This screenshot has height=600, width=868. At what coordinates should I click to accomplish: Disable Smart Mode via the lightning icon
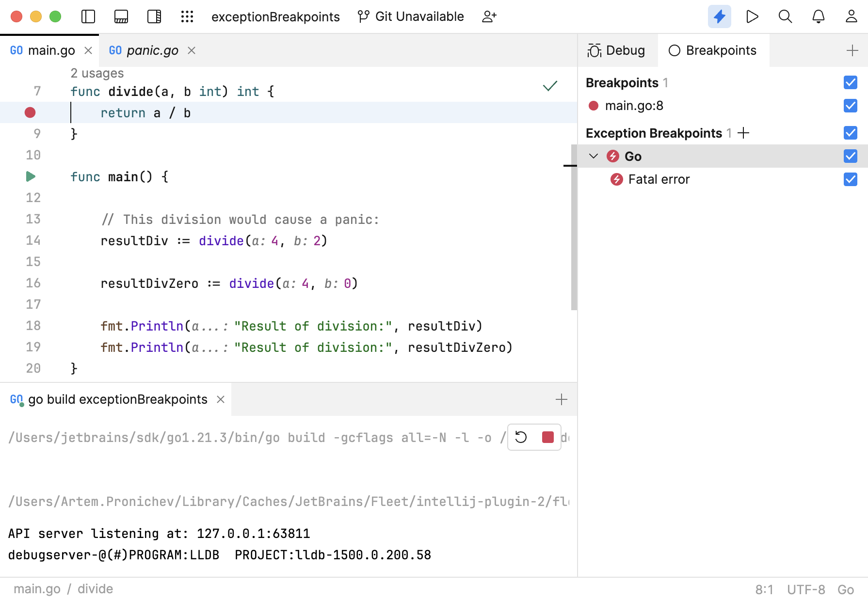(720, 16)
